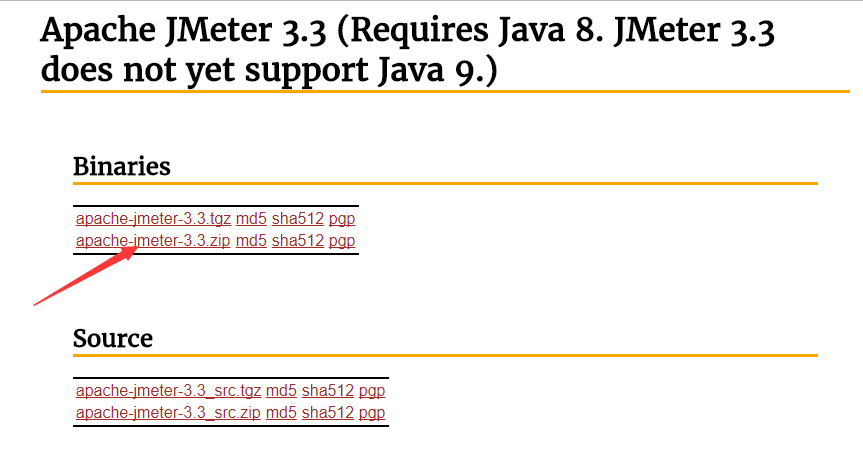Image resolution: width=863 pixels, height=467 pixels.
Task: Open md5 checksum for source zip
Action: 281,413
